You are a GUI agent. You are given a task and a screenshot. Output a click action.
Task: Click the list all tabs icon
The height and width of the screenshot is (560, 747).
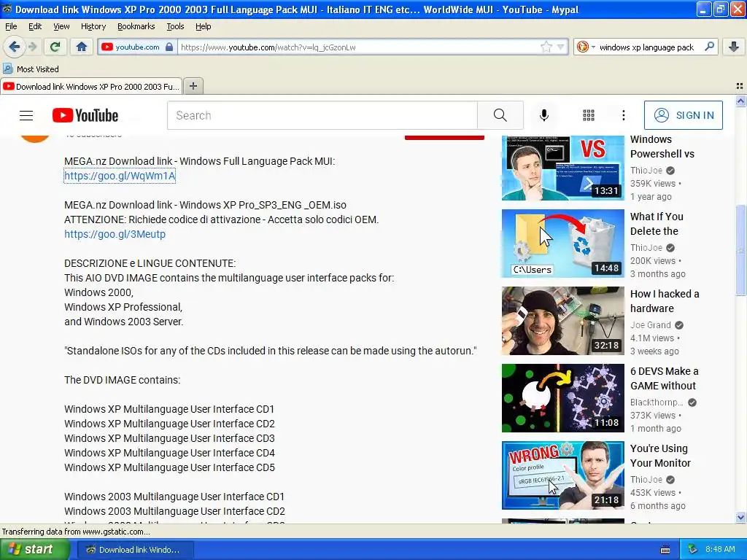pos(740,86)
